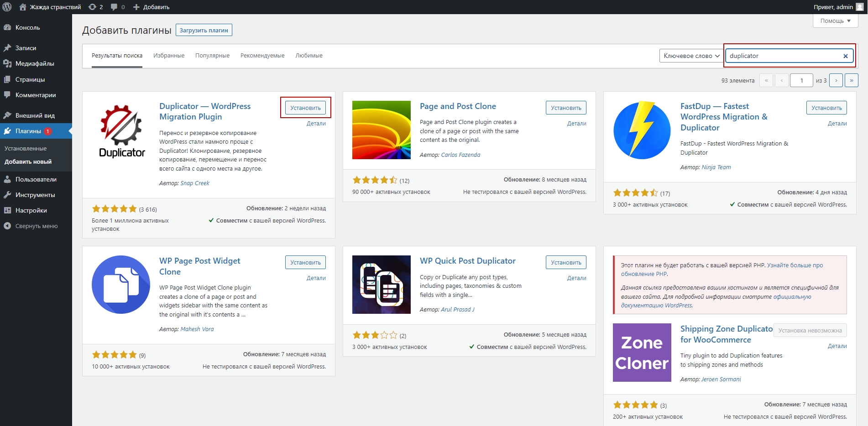Viewport: 868px width, 426px height.
Task: Open the 'Duplicator — WordPress Migration Plugin' title
Action: (x=205, y=111)
